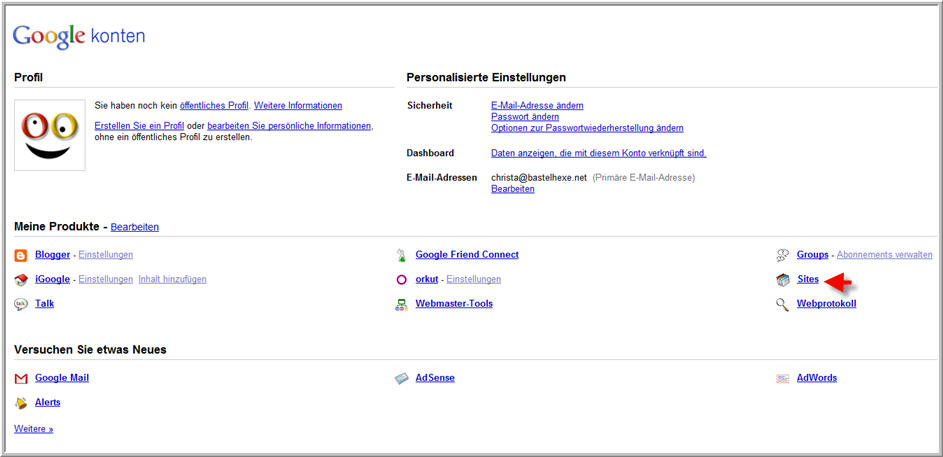
Task: Click the Google Friend Connect icon
Action: 401,256
